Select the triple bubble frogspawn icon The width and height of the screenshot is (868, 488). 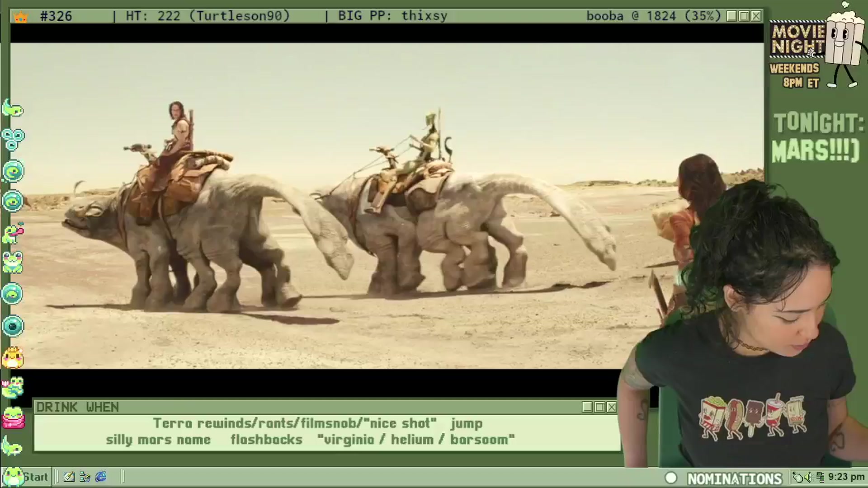[x=13, y=139]
